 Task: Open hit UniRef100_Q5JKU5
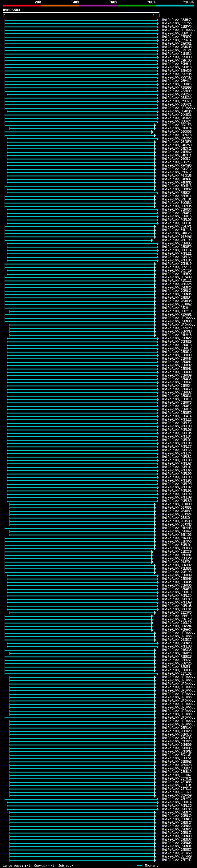[176, 47]
